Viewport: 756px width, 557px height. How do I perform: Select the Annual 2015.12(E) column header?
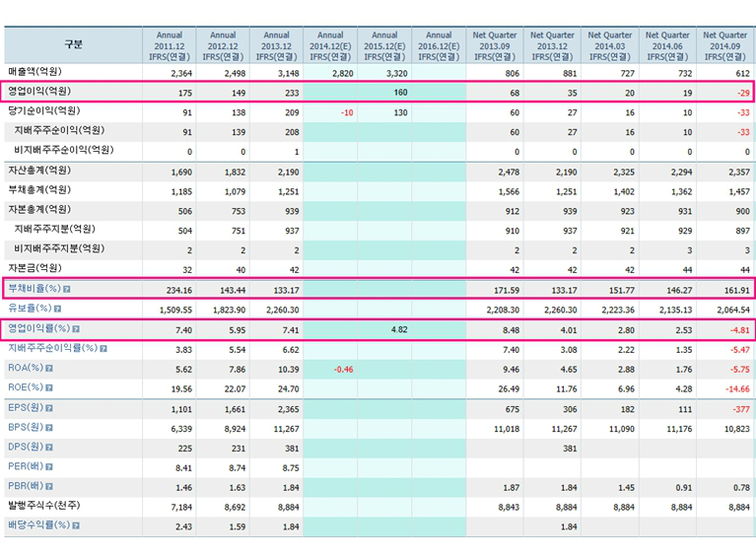384,45
